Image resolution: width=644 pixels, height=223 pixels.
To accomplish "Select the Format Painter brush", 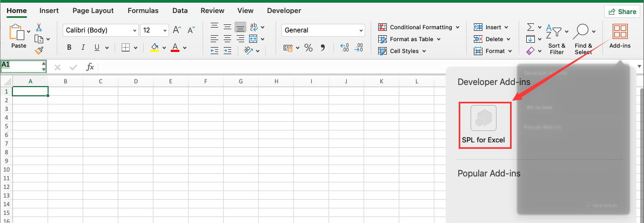I will [39, 50].
